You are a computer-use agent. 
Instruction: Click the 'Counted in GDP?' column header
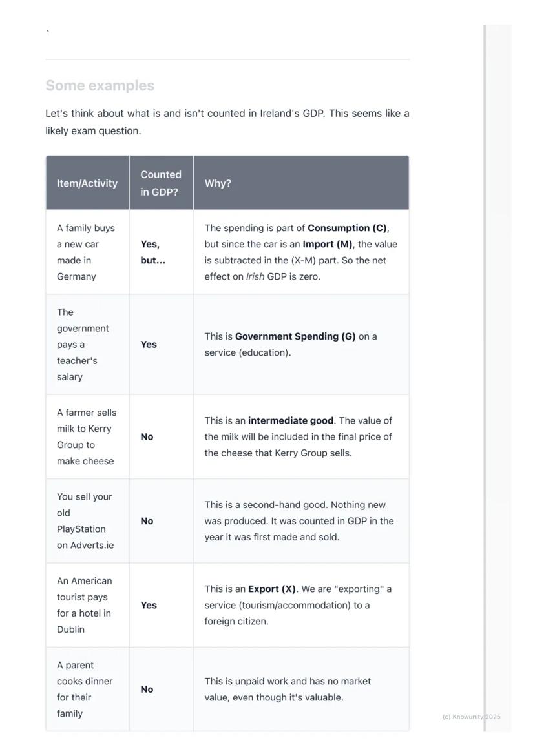point(161,183)
